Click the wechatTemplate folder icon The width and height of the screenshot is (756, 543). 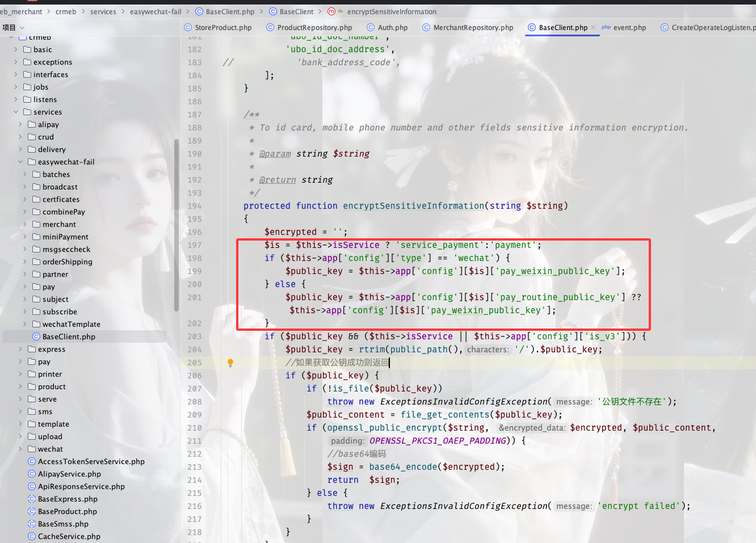(36, 324)
